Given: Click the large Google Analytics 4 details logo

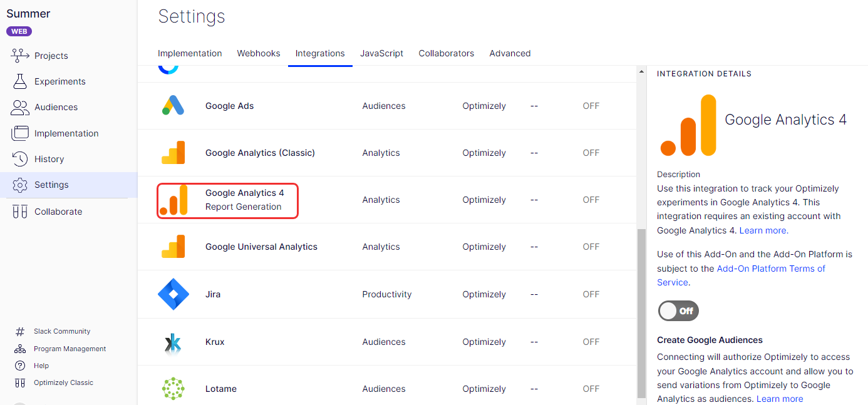Looking at the screenshot, I should tap(688, 125).
